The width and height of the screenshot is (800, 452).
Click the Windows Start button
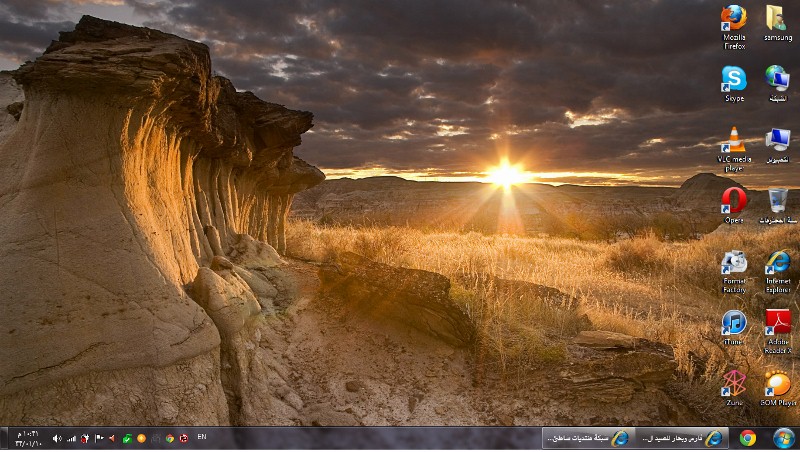pos(784,438)
